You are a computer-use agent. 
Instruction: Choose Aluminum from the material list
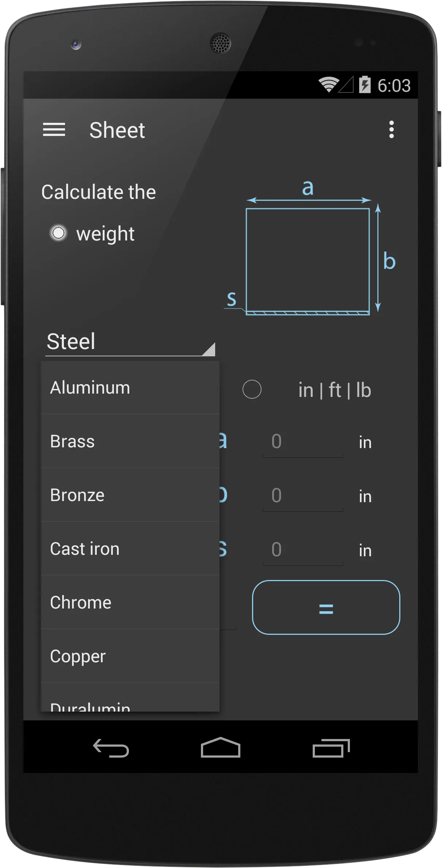pyautogui.click(x=130, y=387)
